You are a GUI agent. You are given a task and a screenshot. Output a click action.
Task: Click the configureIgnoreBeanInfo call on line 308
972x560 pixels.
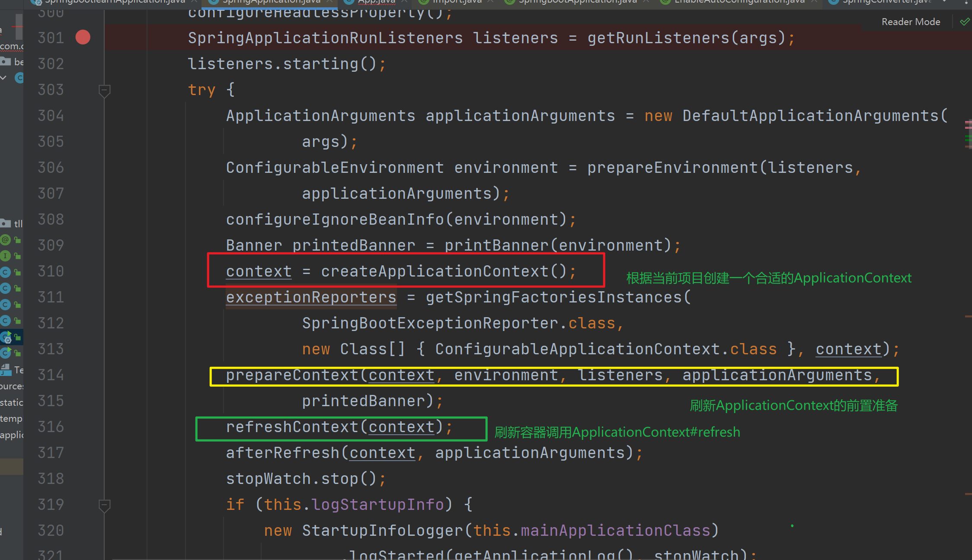335,220
